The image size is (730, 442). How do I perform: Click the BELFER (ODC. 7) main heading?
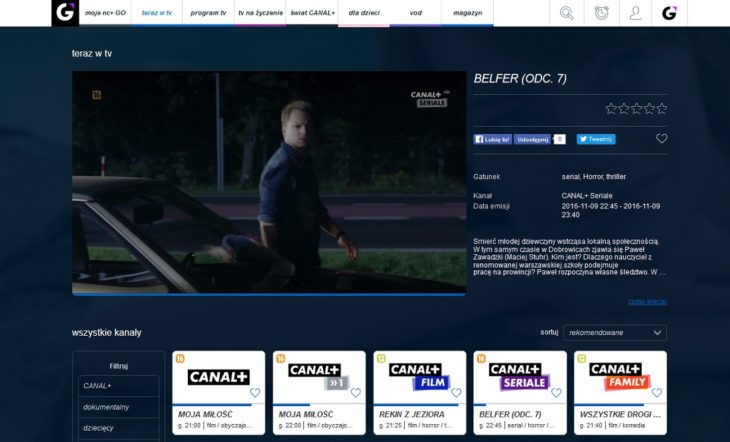click(x=520, y=79)
